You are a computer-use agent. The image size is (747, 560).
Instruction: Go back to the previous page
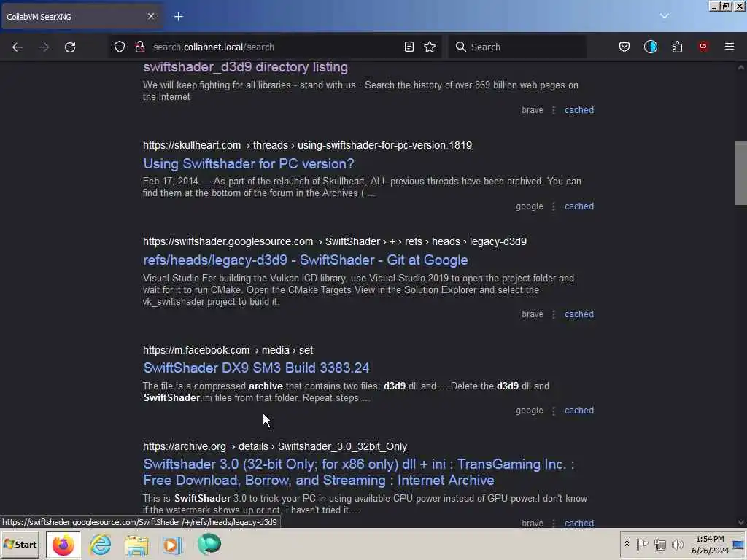coord(18,47)
